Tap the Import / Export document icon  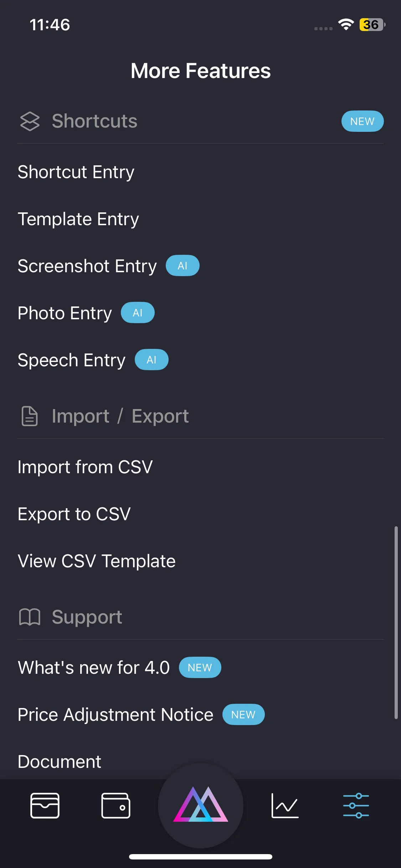[30, 416]
